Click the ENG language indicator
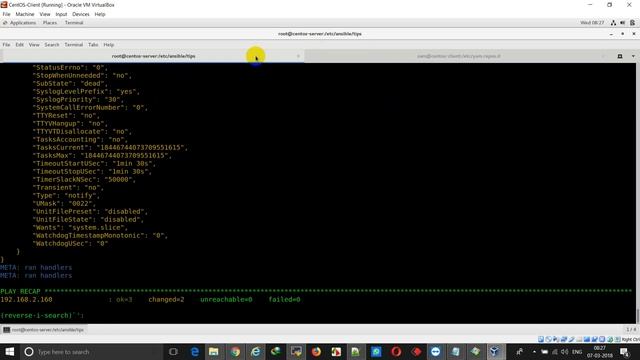 click(577, 351)
